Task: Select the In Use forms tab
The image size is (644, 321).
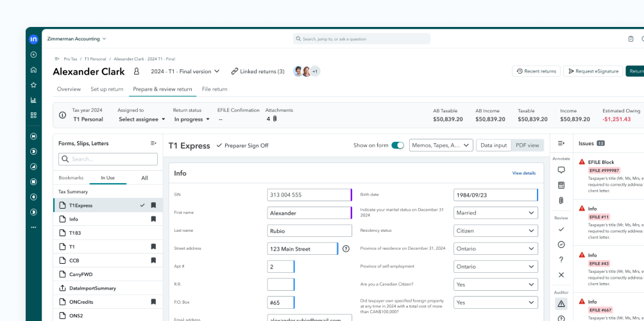Action: coord(108,178)
